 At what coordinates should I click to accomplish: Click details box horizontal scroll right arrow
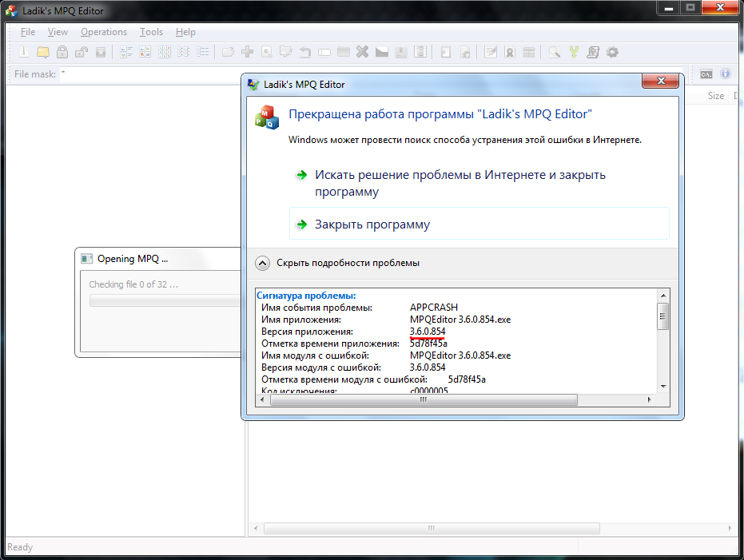(x=650, y=399)
